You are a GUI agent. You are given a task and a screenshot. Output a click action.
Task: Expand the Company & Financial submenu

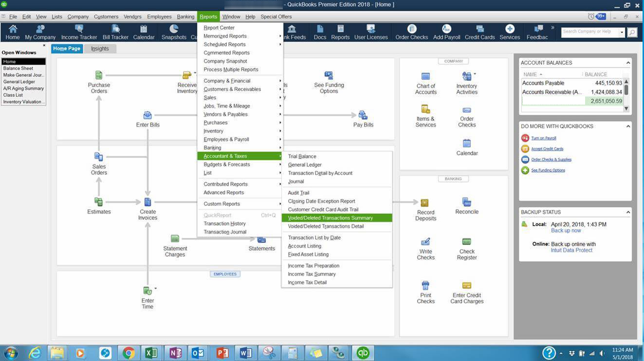pyautogui.click(x=240, y=81)
